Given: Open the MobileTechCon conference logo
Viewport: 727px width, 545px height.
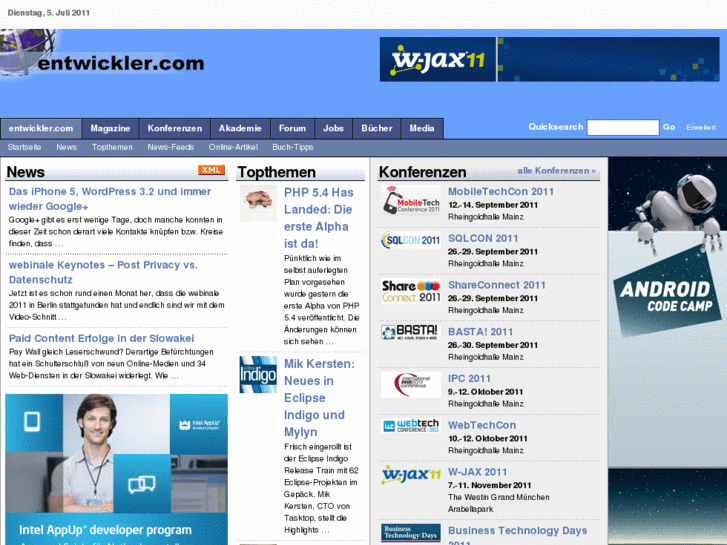Looking at the screenshot, I should (x=411, y=200).
